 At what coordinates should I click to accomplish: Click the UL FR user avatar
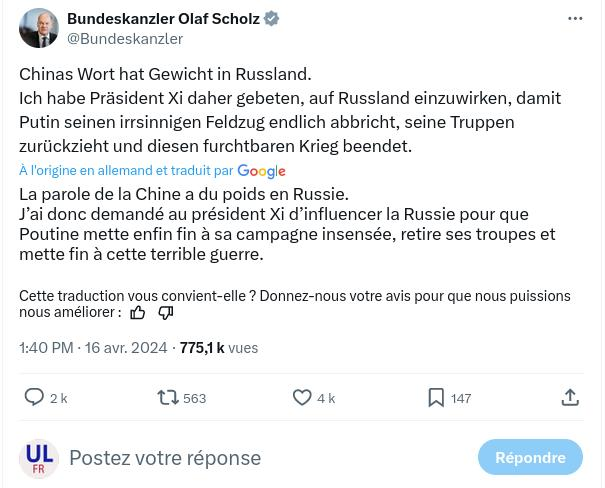pos(39,458)
